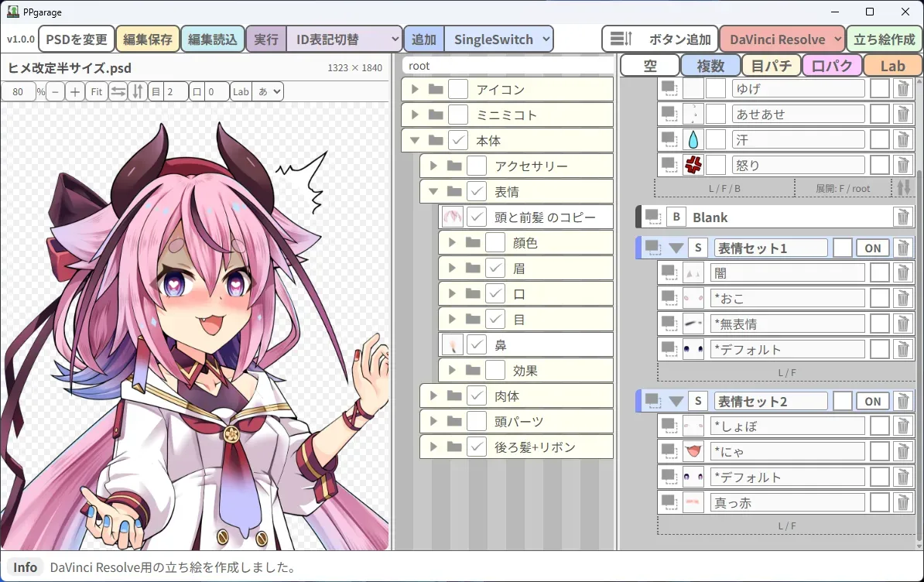Click trash icon for 汗 row

point(902,139)
